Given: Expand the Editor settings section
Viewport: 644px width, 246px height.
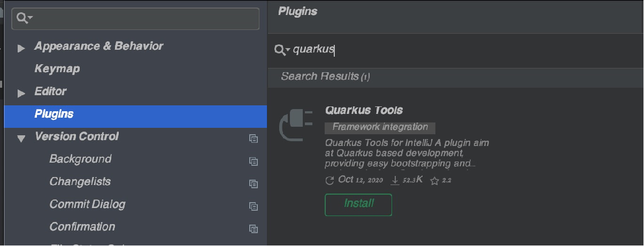Looking at the screenshot, I should [21, 94].
